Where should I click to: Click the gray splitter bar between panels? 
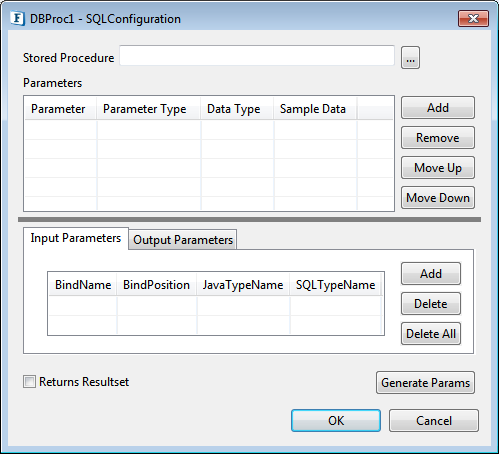(249, 219)
